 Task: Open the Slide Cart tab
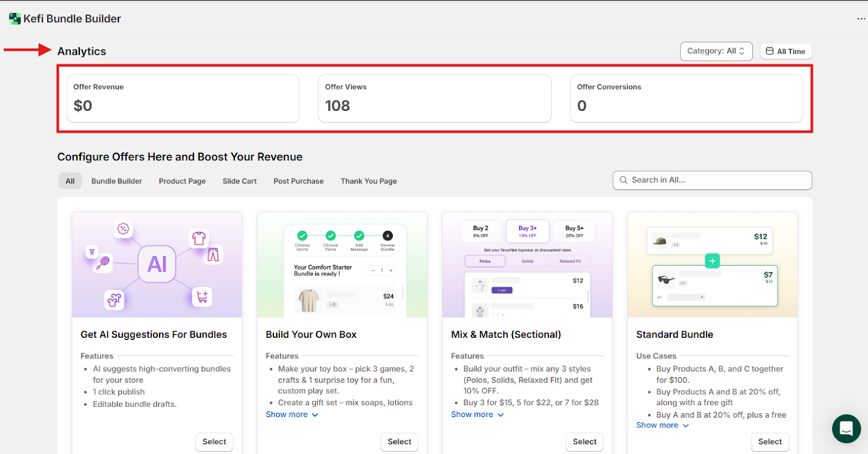tap(239, 181)
